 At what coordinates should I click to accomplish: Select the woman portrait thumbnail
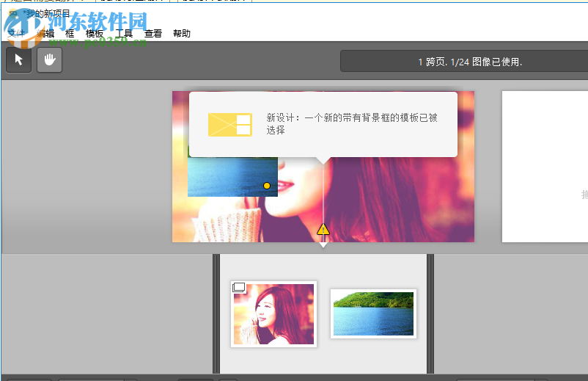pos(273,314)
